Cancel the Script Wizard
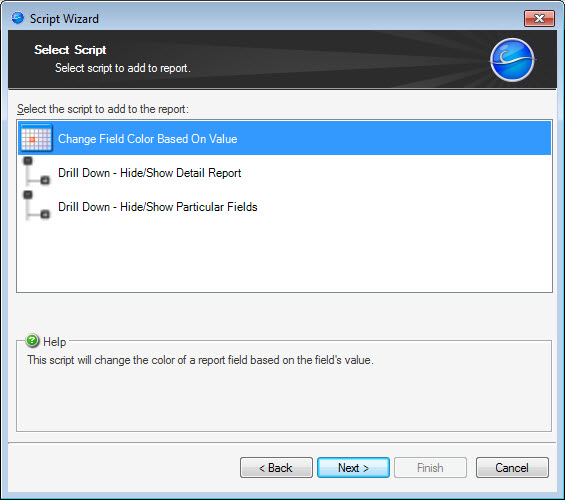The width and height of the screenshot is (565, 500). tap(512, 468)
